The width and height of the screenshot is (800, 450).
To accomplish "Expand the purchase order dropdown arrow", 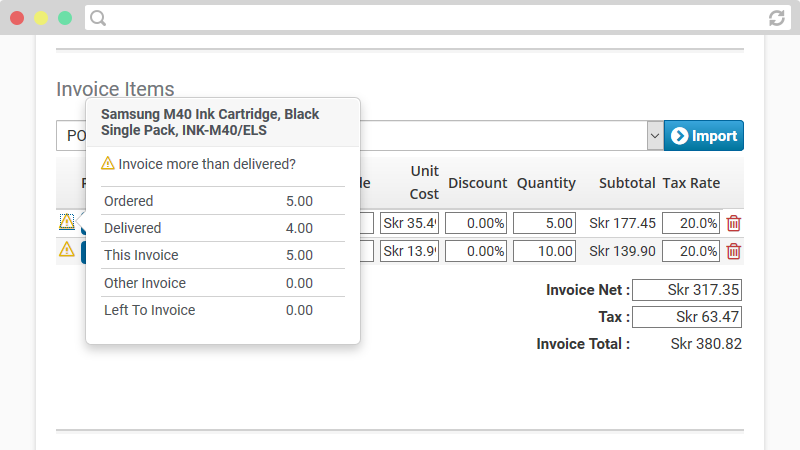I will pyautogui.click(x=655, y=136).
